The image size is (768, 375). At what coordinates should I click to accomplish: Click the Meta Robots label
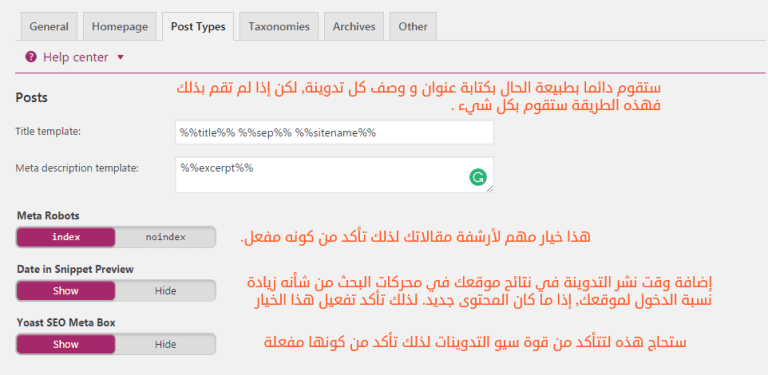(x=48, y=215)
